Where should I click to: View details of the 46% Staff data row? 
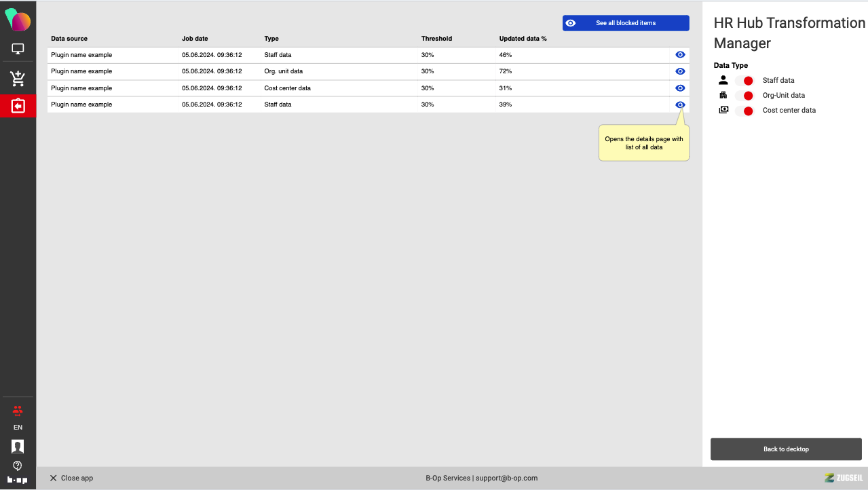[x=680, y=55]
